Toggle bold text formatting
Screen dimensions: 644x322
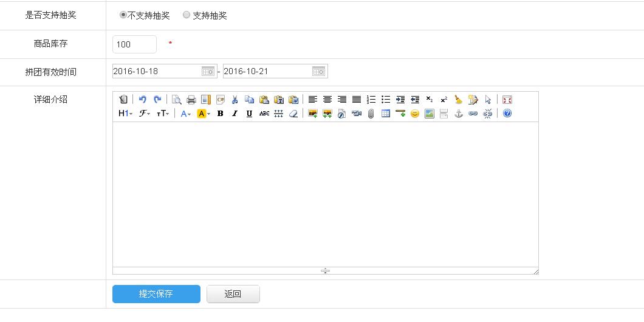click(x=220, y=114)
